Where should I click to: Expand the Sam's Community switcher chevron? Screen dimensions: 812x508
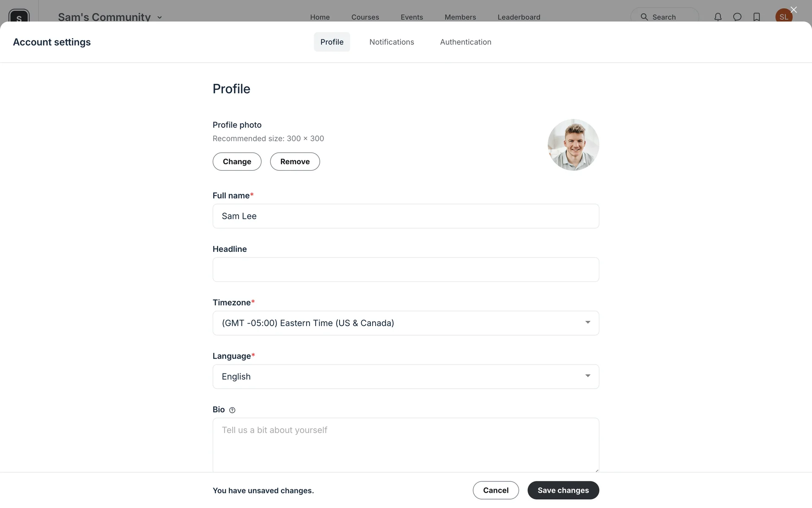[x=159, y=17]
